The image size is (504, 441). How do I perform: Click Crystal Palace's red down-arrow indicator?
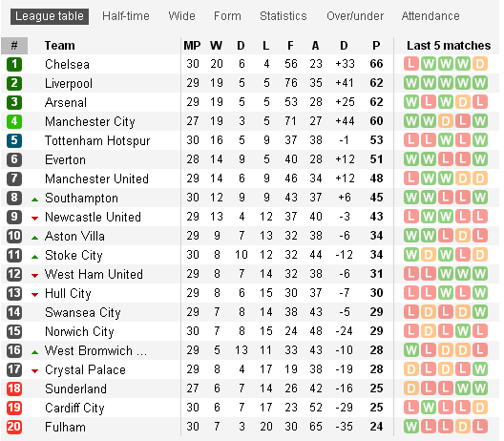coord(34,371)
